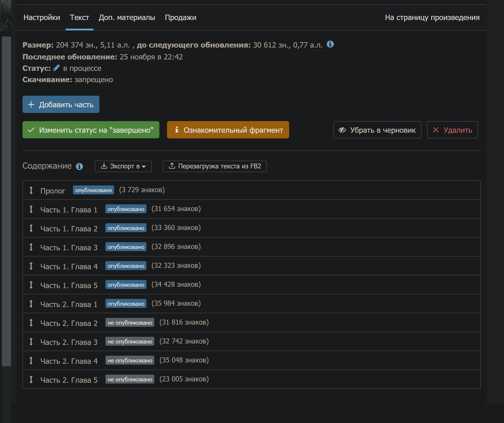Click reorder arrow for Часть 1. Глава 5
Viewport: 504px width, 423px height.
(31, 285)
